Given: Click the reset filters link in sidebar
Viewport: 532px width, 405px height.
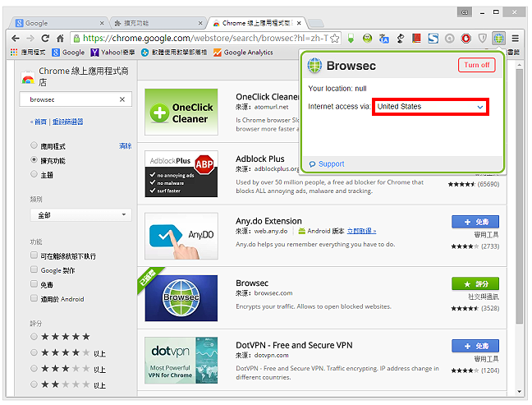Looking at the screenshot, I should [67, 122].
